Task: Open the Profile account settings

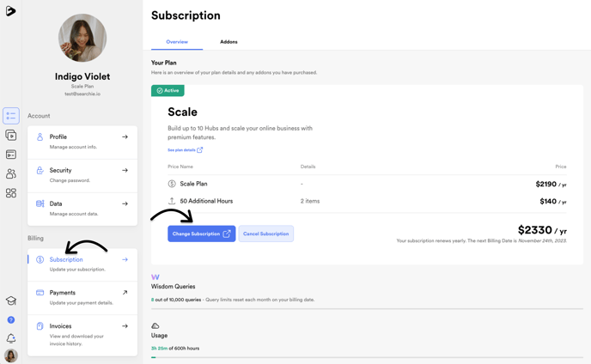Action: click(x=82, y=142)
